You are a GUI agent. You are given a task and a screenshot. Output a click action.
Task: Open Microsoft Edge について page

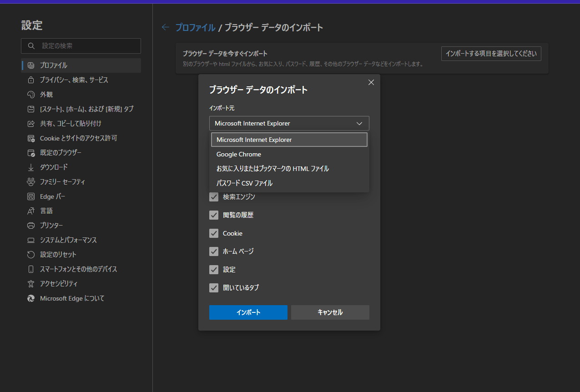[81, 298]
